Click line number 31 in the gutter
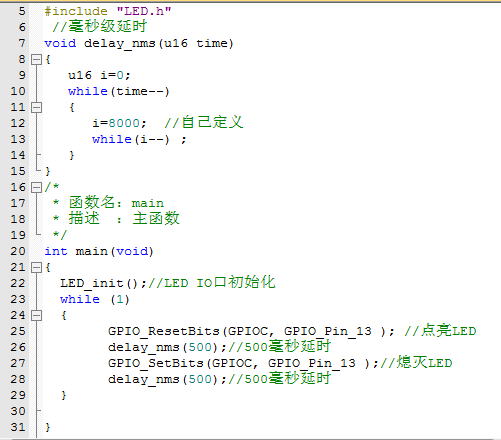Viewport: 501px width, 440px height. pos(18,427)
